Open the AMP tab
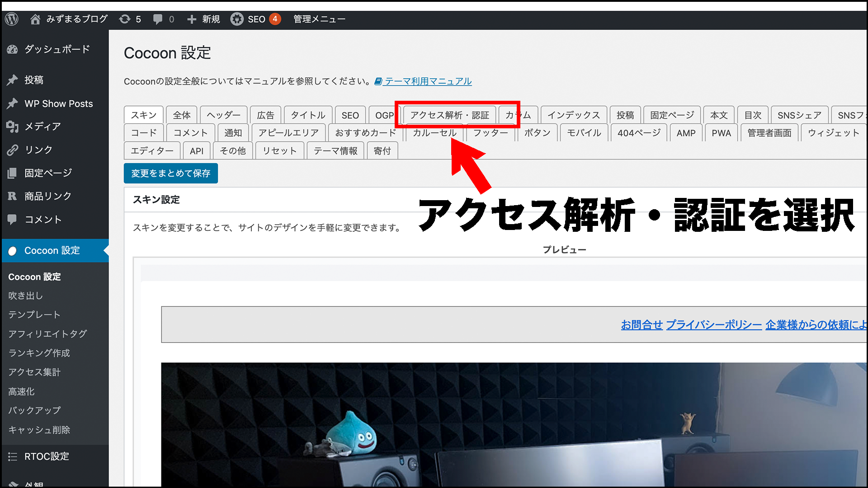This screenshot has width=868, height=488. pos(686,133)
